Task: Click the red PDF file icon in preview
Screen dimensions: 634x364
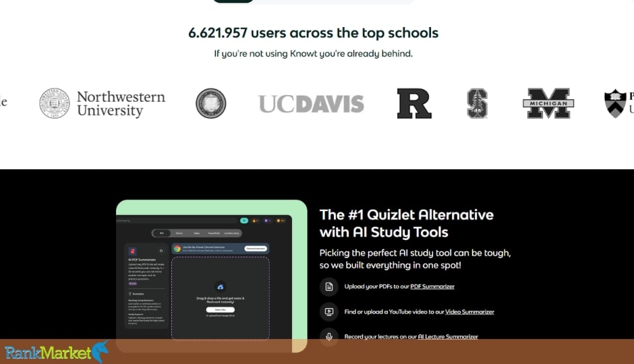Action: pyautogui.click(x=133, y=251)
